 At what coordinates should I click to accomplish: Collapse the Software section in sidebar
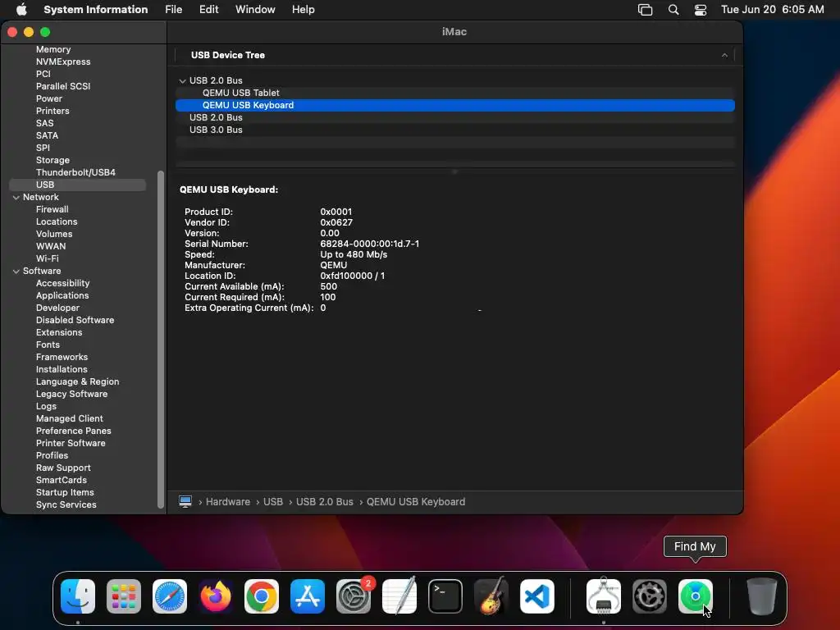[x=16, y=271]
